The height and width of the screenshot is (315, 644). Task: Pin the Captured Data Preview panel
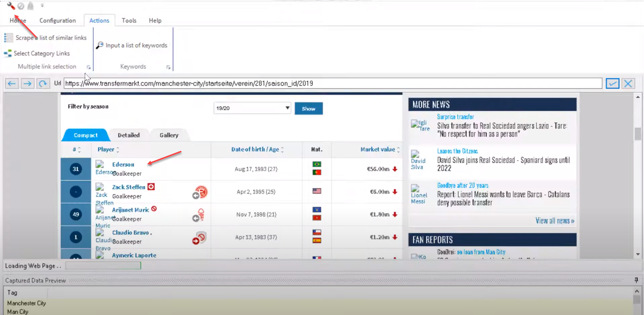point(636,280)
